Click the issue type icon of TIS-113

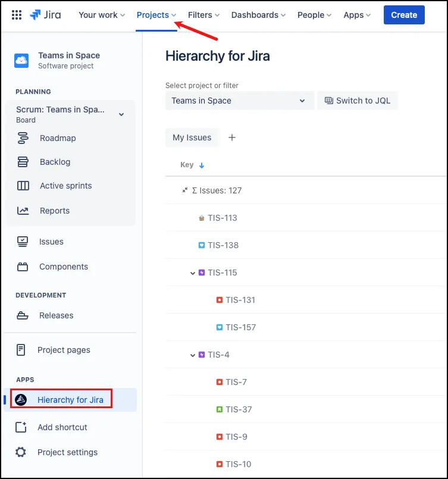pos(202,218)
